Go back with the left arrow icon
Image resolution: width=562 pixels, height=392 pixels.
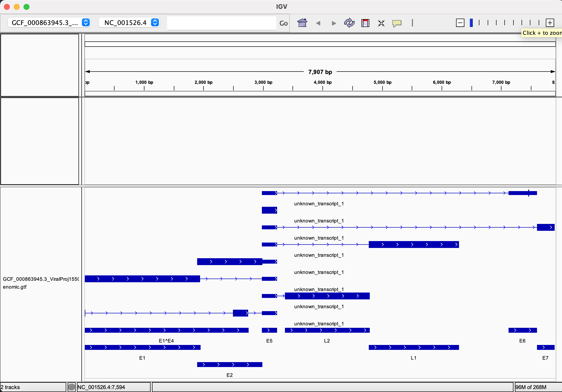coord(318,23)
